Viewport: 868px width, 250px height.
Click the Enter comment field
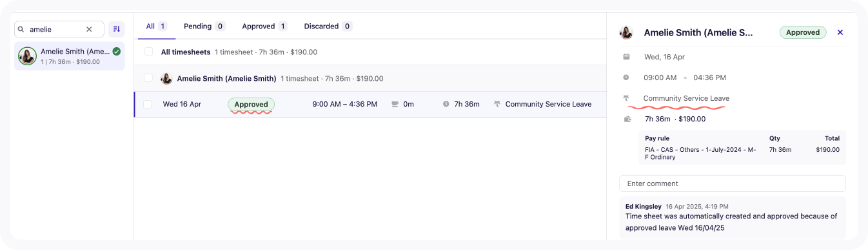(x=732, y=183)
